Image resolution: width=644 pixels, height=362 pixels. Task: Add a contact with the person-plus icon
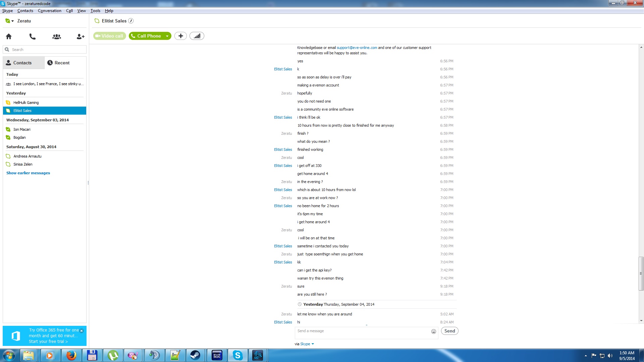coord(80,36)
